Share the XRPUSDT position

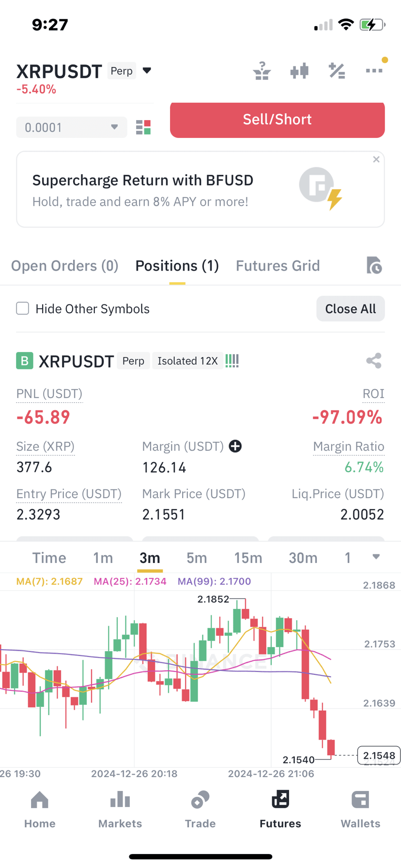374,361
